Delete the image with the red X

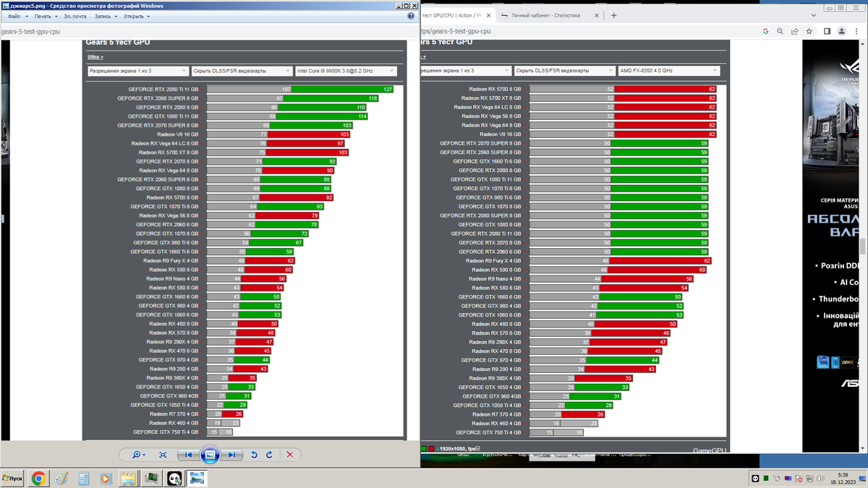(x=289, y=455)
